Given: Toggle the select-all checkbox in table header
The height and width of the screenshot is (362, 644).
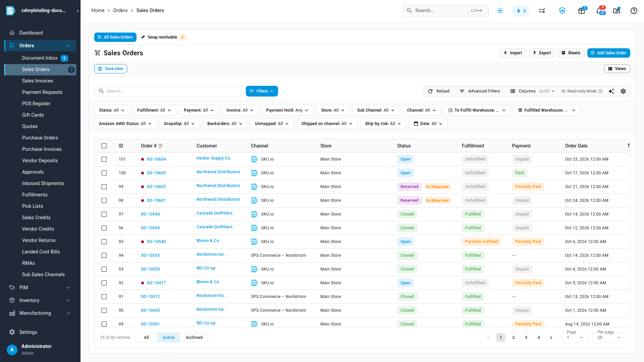Looking at the screenshot, I should point(104,146).
